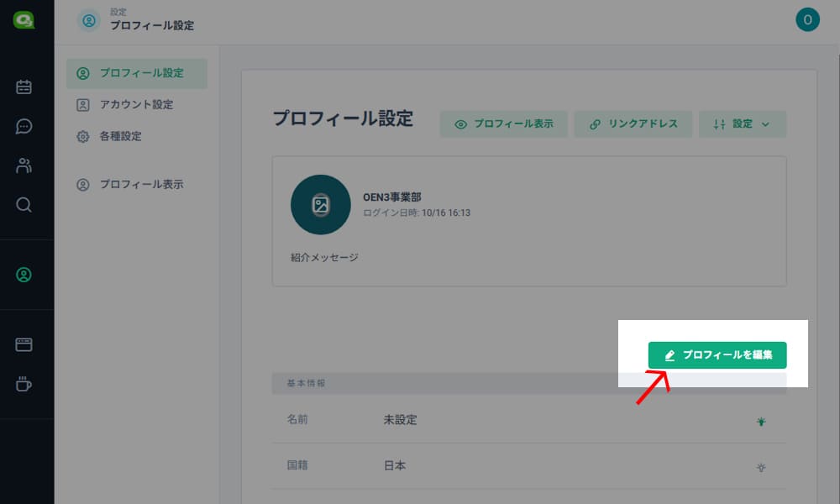Toggle the lightbulb icon beside 国籍 row
Viewport: 840px width, 504px height.
pyautogui.click(x=761, y=467)
